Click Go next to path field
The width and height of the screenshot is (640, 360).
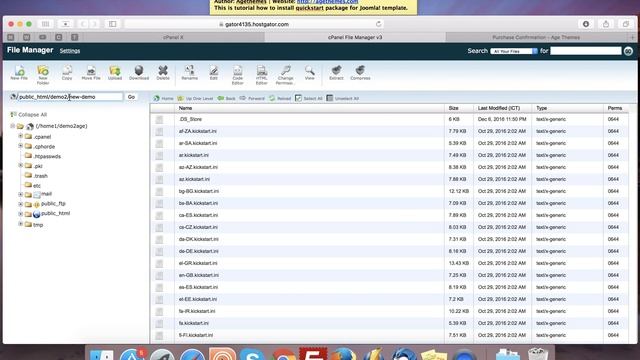pos(131,97)
